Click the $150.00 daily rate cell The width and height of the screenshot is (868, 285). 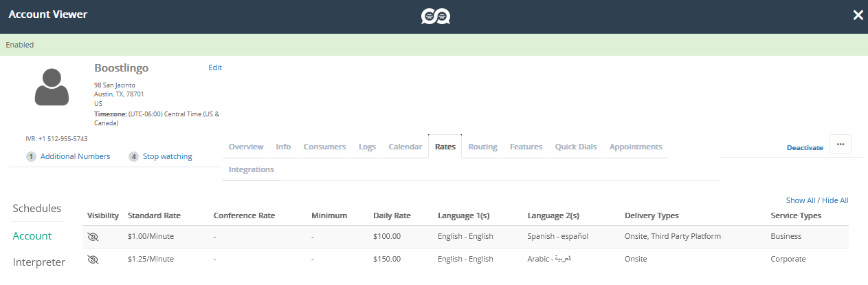coord(387,259)
